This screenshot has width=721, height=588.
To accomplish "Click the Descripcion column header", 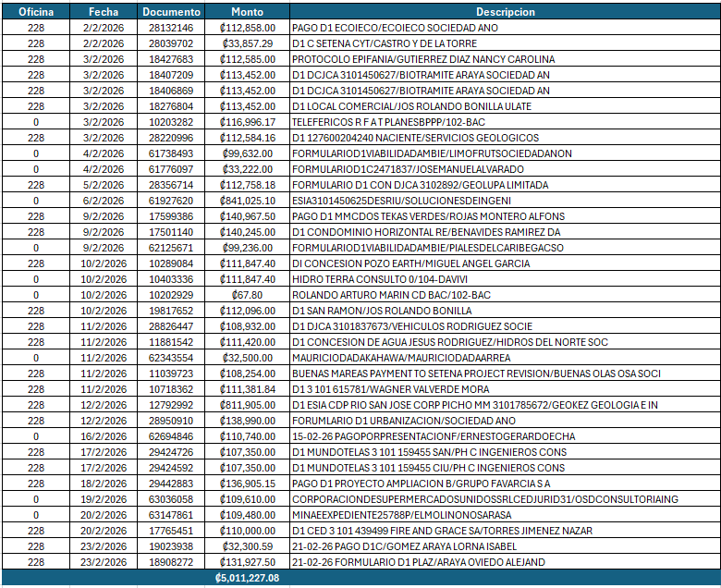I will 505,12.
